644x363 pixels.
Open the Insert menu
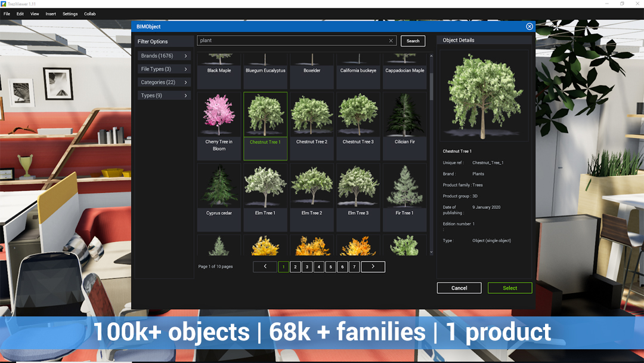pos(51,14)
